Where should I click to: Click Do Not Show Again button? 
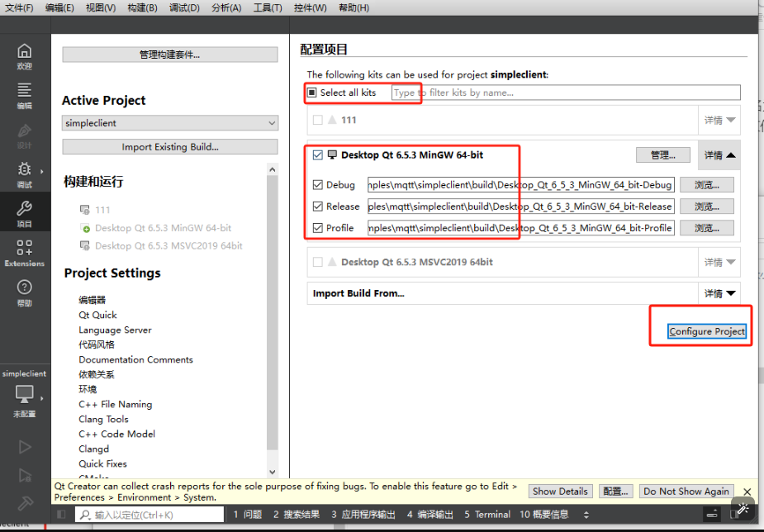click(x=686, y=491)
